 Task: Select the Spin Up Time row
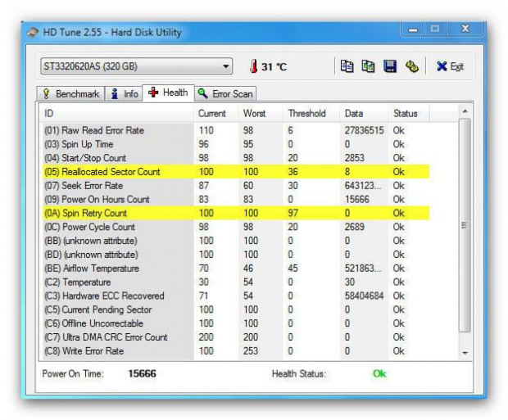tap(235, 144)
